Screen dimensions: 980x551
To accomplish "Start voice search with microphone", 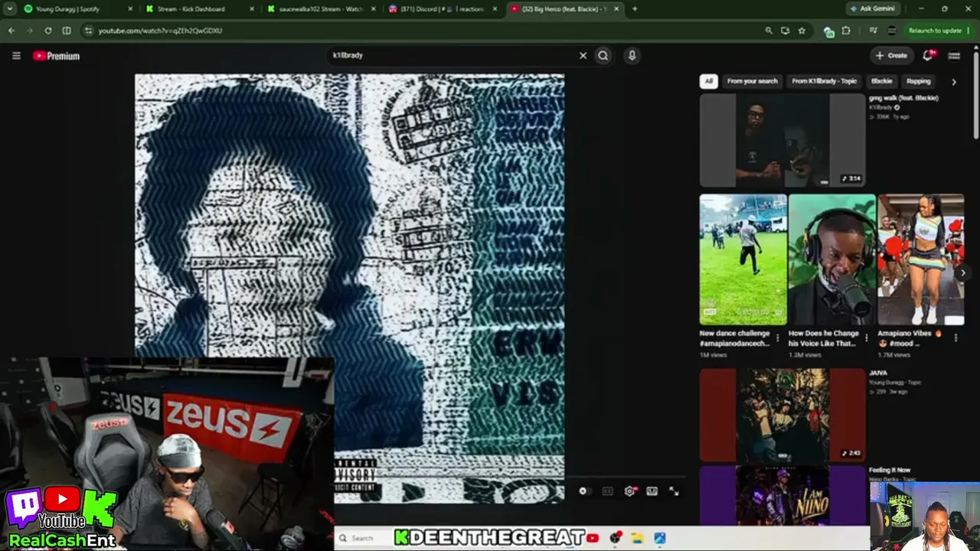I will [632, 56].
